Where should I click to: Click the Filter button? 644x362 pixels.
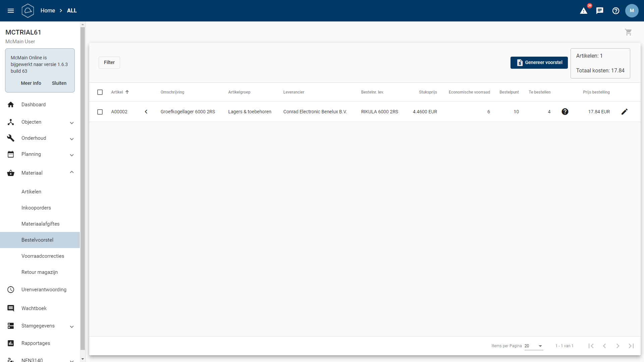point(109,63)
